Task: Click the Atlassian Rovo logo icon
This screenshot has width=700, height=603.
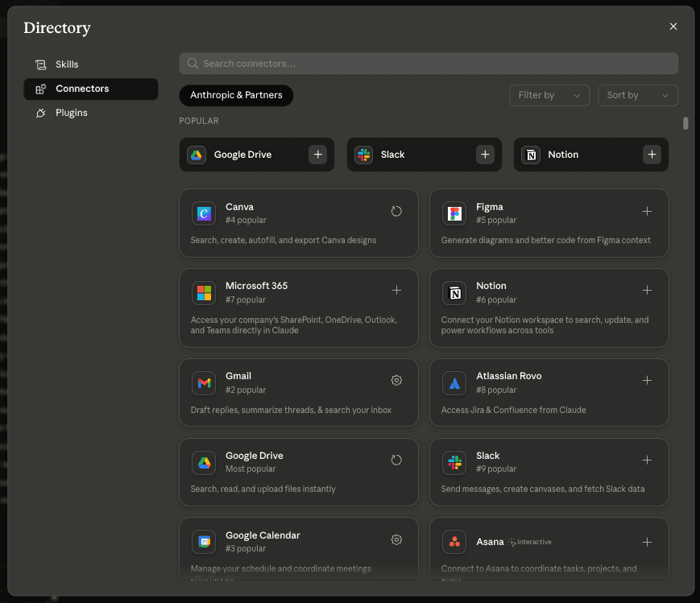Action: click(454, 383)
